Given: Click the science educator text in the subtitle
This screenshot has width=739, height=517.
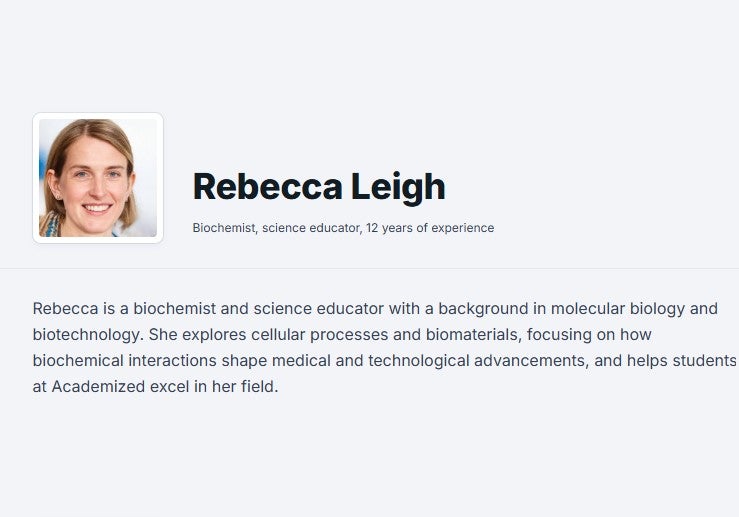Looking at the screenshot, I should coord(311,228).
